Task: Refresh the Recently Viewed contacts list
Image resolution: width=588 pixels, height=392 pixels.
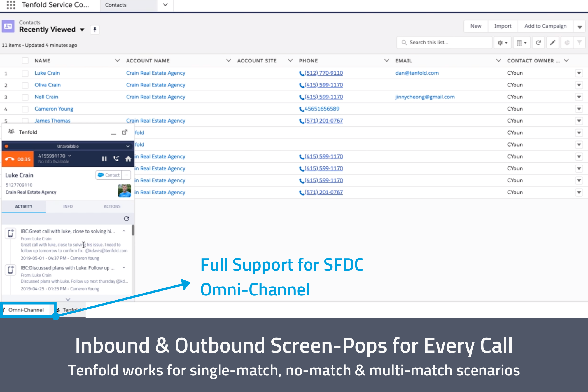Action: click(538, 42)
